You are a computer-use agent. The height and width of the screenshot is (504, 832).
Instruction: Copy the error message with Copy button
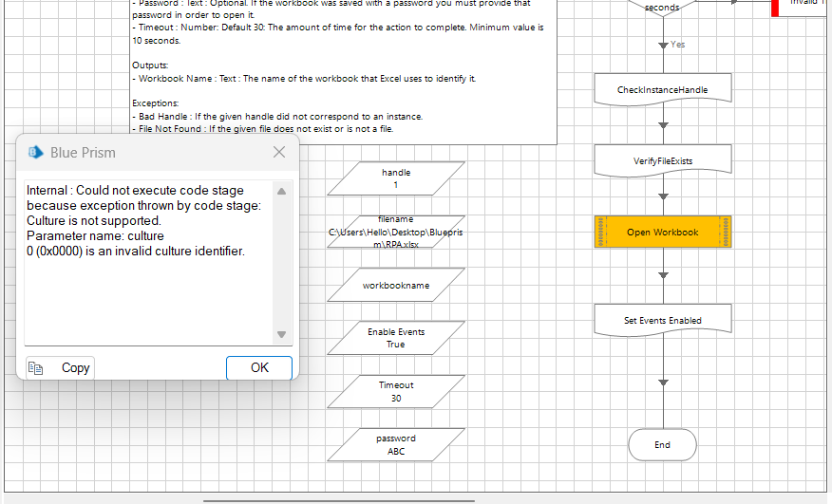[x=60, y=367]
